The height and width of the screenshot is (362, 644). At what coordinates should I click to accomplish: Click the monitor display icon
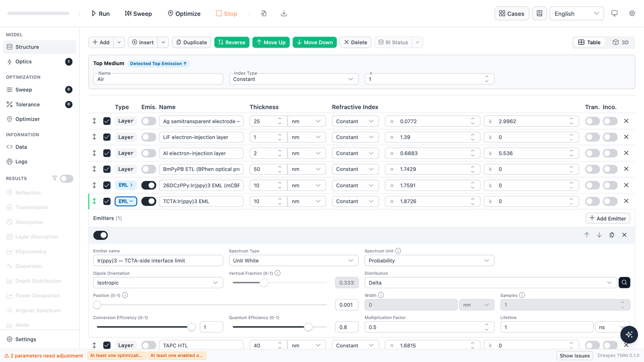pyautogui.click(x=614, y=13)
